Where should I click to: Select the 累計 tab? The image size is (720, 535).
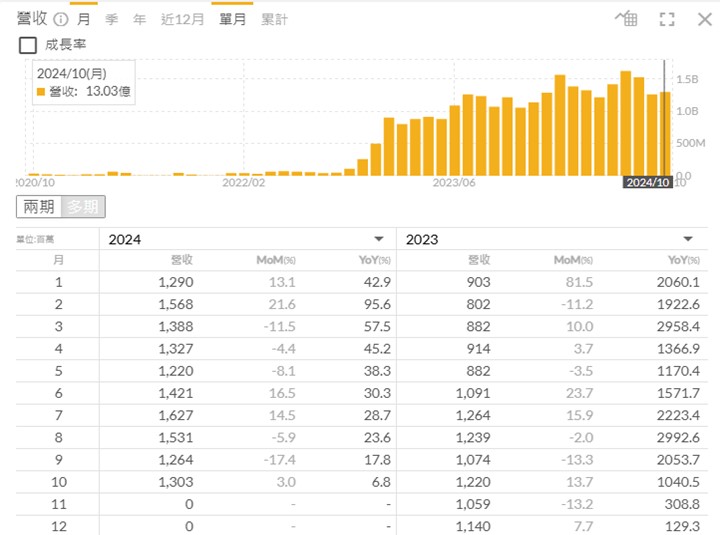(274, 19)
